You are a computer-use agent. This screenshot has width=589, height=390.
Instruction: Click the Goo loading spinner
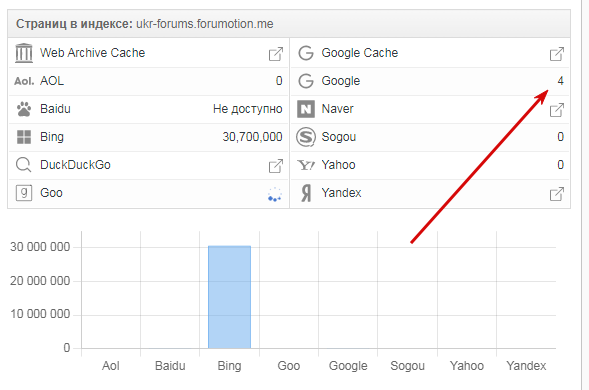(x=275, y=194)
